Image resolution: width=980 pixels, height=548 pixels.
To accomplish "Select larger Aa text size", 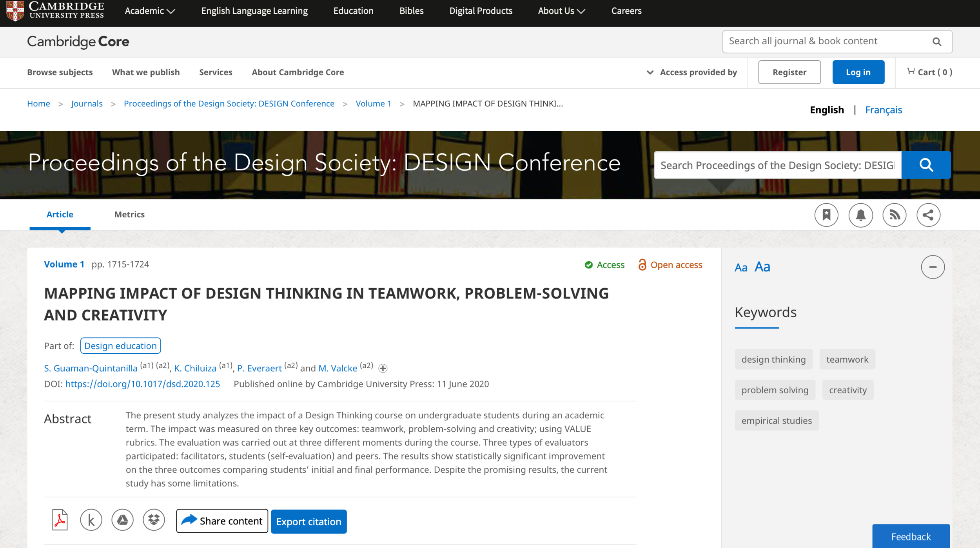I will (762, 267).
